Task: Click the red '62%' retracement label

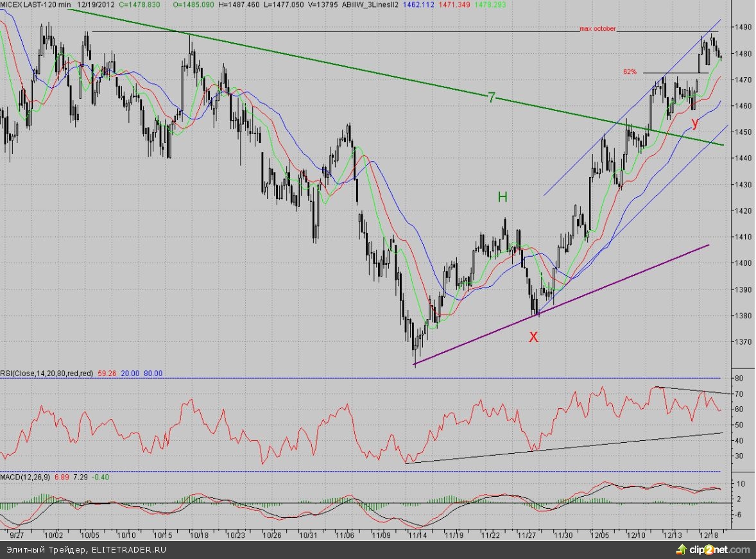Action: click(630, 72)
